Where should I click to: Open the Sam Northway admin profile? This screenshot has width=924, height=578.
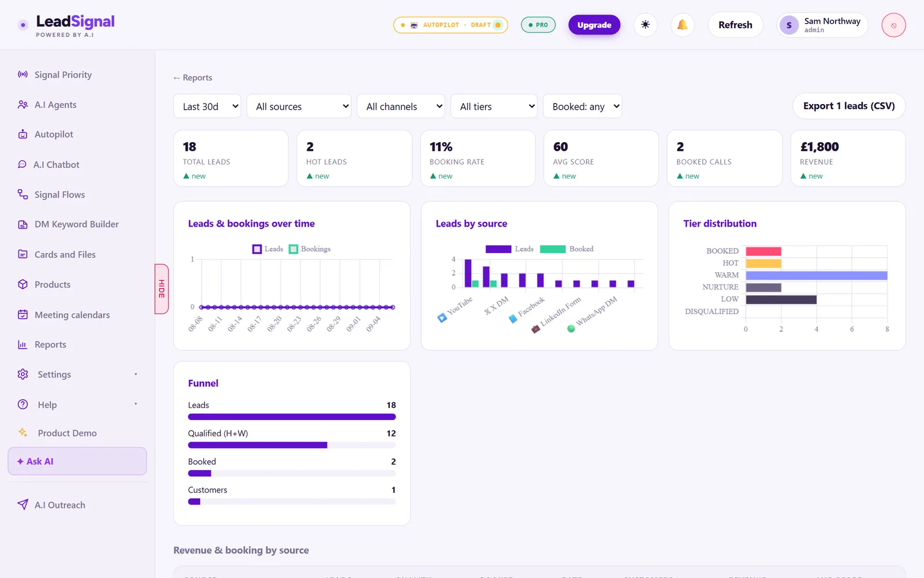coord(822,25)
